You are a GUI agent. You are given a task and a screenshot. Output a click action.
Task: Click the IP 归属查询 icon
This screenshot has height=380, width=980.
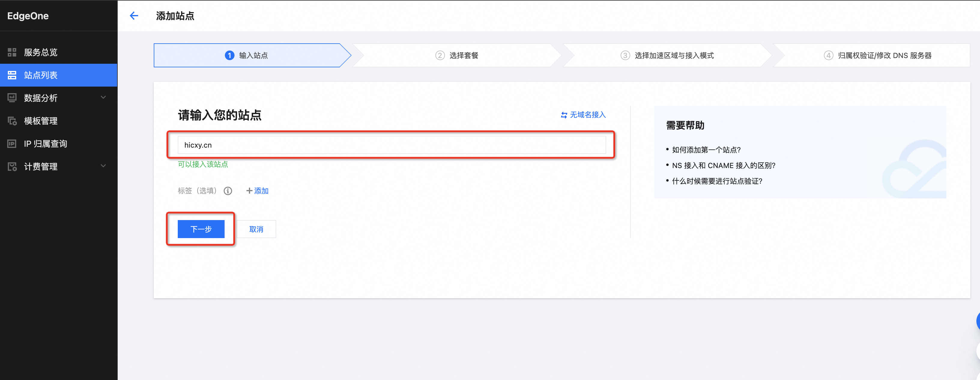[x=12, y=143]
